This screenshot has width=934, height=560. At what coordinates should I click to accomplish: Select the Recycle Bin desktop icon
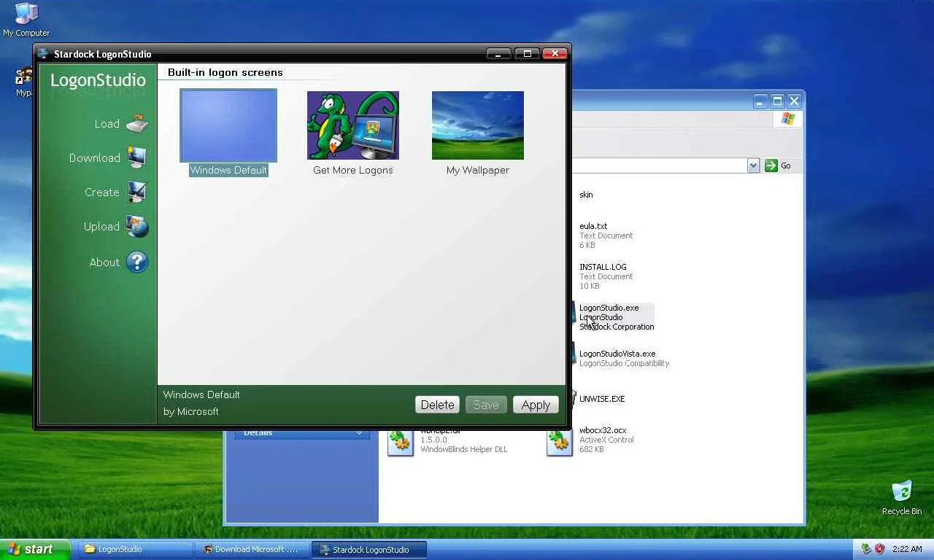click(x=902, y=497)
